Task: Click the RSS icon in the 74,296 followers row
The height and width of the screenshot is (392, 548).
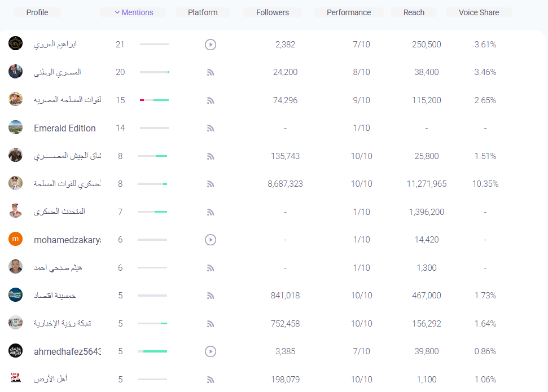Action: tap(211, 100)
